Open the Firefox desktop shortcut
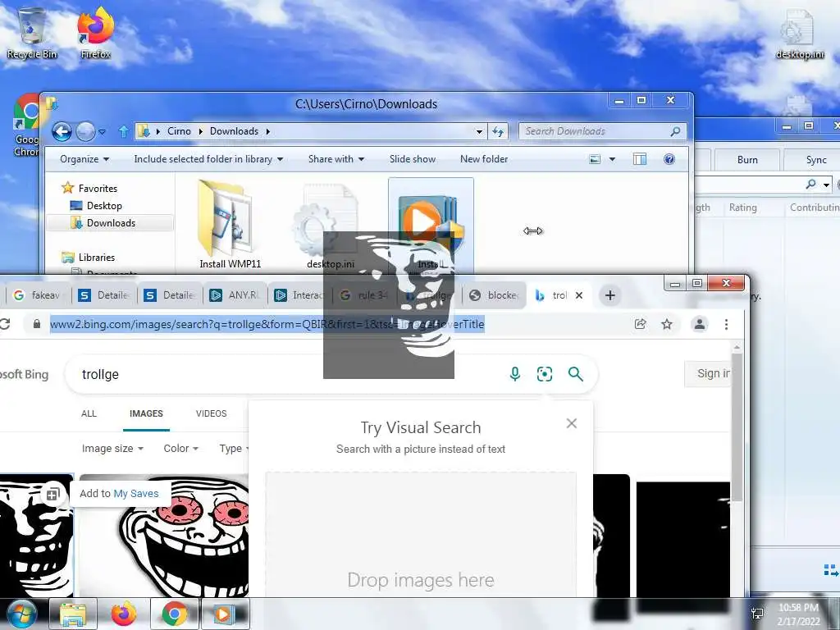This screenshot has height=630, width=840. click(x=95, y=33)
